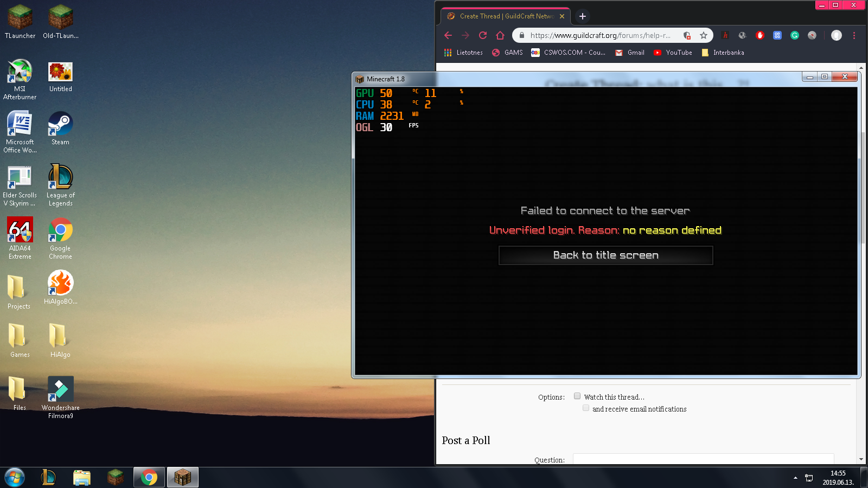Open the Gmail bookmark
The image size is (868, 488).
point(630,53)
